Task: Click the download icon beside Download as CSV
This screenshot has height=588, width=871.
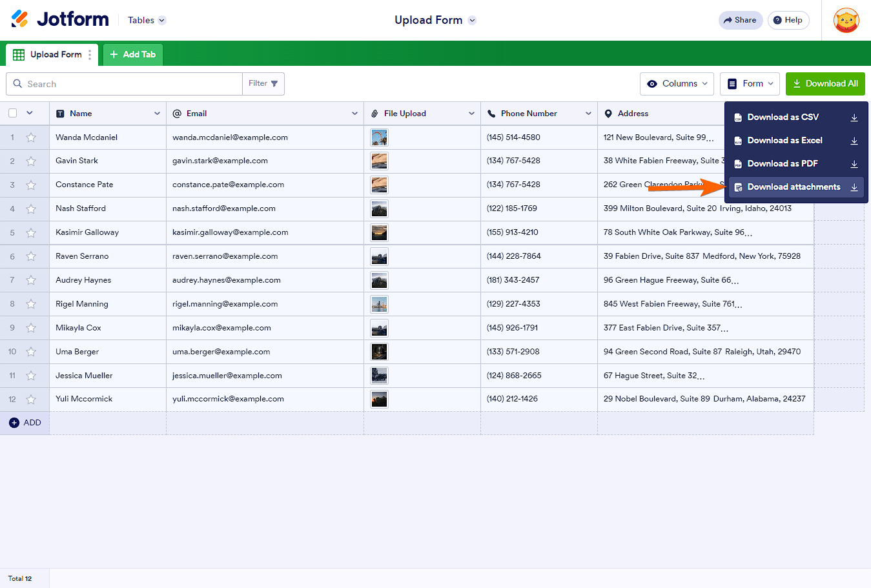Action: [x=854, y=117]
